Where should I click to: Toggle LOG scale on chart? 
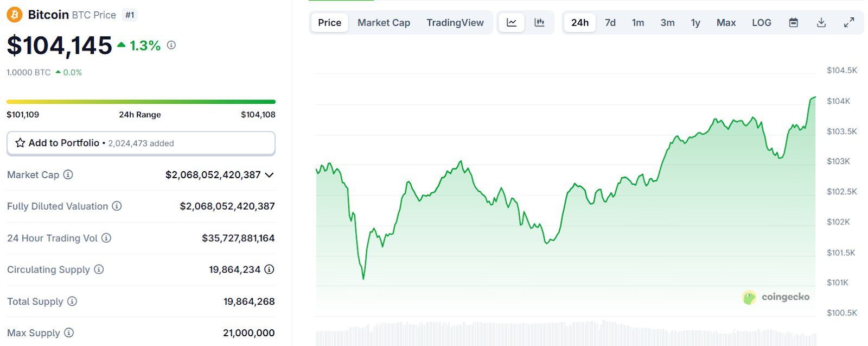pos(762,22)
